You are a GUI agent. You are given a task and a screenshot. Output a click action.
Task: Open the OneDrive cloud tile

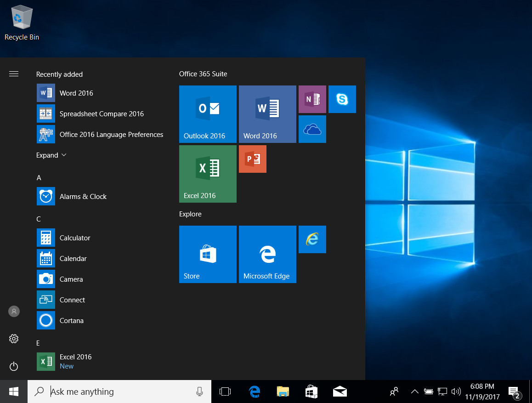[x=312, y=129]
